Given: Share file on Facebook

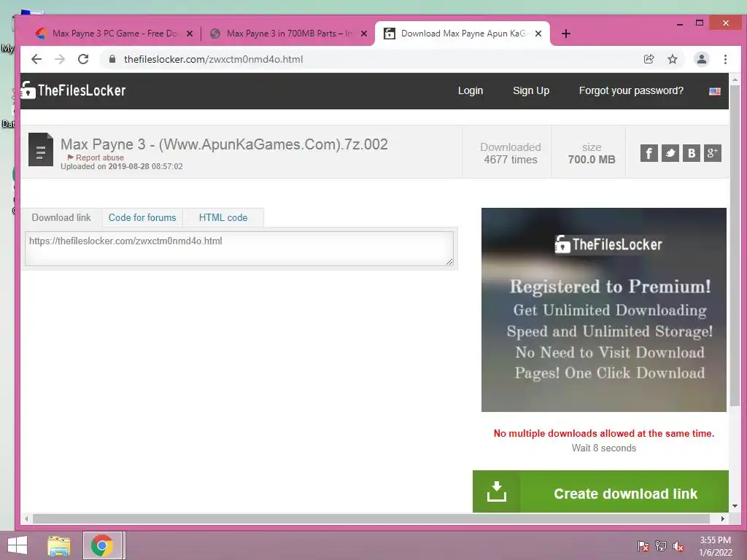Looking at the screenshot, I should 649,153.
